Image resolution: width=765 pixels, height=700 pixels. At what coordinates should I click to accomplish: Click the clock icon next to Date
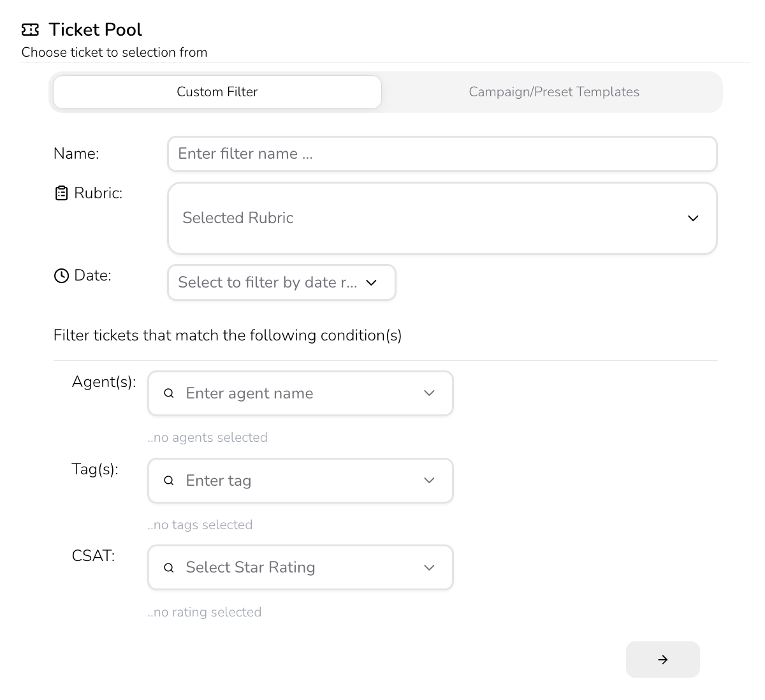(x=61, y=275)
